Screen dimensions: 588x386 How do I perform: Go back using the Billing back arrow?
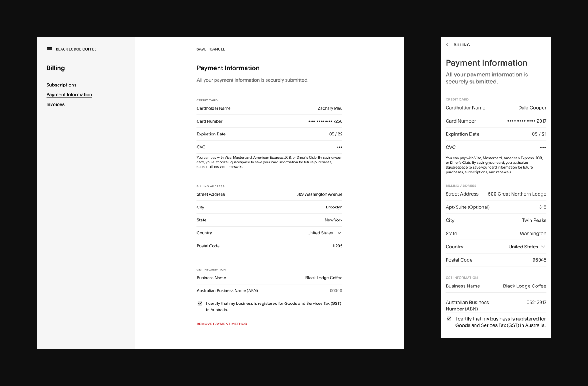[447, 45]
